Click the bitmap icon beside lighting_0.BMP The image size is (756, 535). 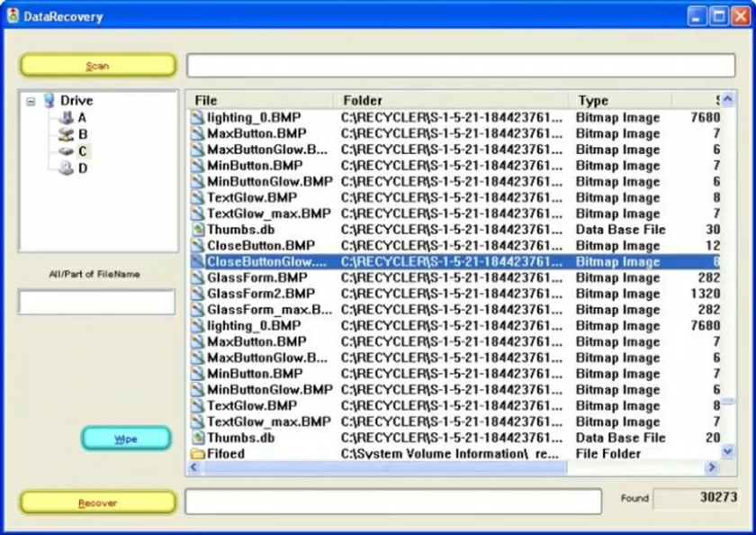click(199, 117)
